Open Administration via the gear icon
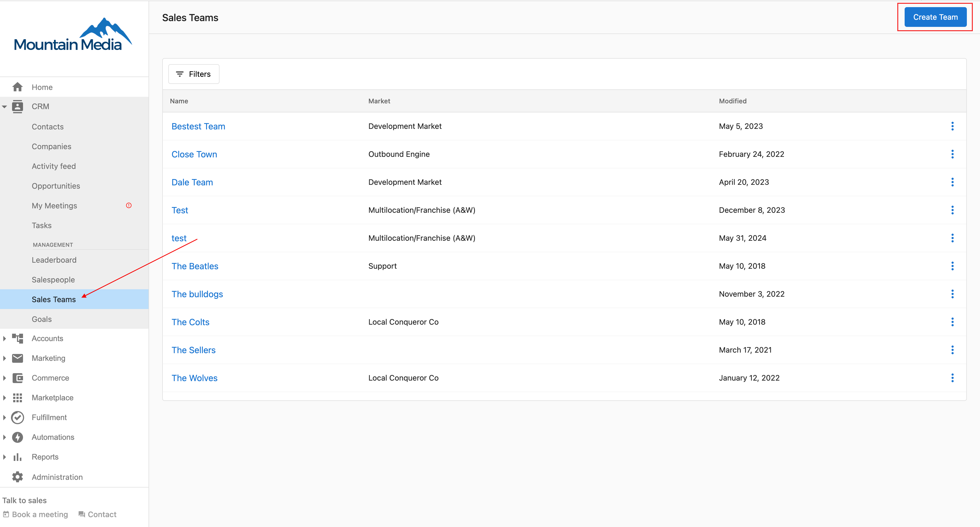Image resolution: width=980 pixels, height=527 pixels. pos(18,476)
